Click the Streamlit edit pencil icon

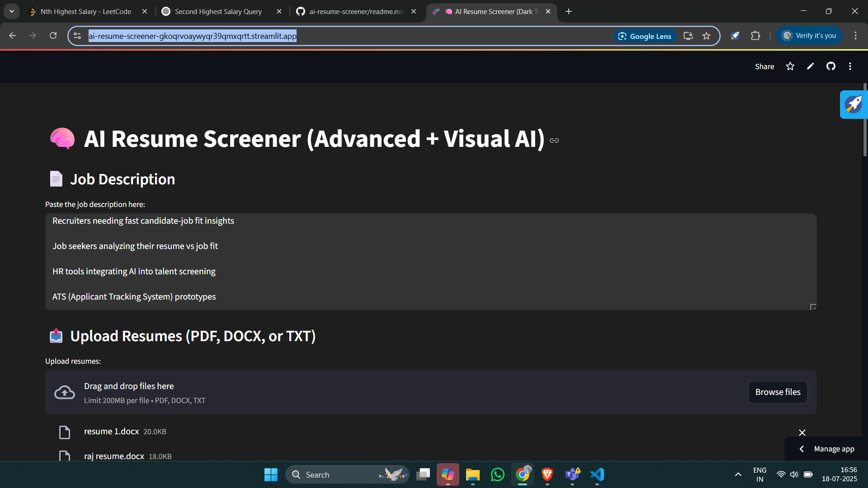(810, 66)
